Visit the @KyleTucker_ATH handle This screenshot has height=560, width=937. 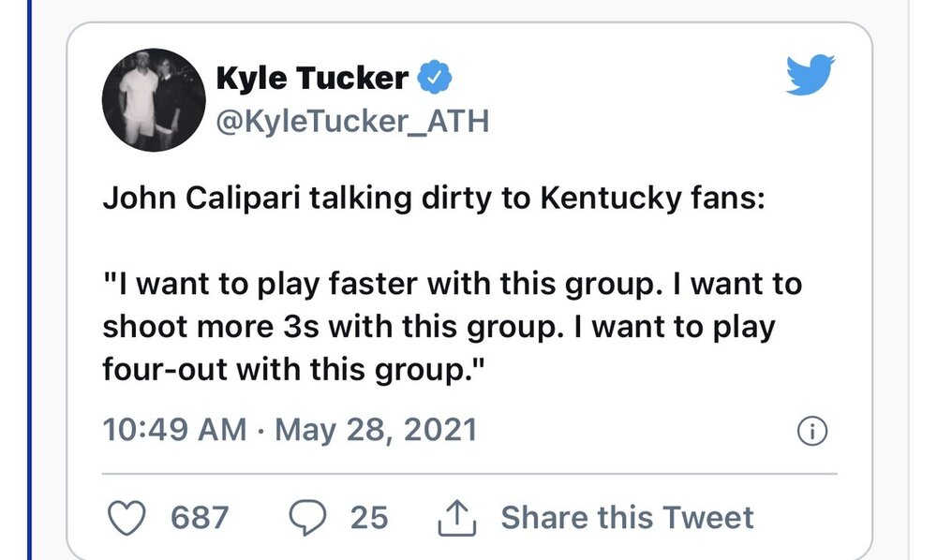tap(352, 121)
